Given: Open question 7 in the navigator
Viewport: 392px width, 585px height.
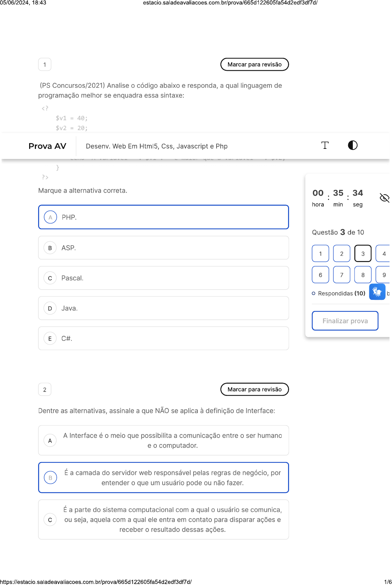Looking at the screenshot, I should 342,275.
